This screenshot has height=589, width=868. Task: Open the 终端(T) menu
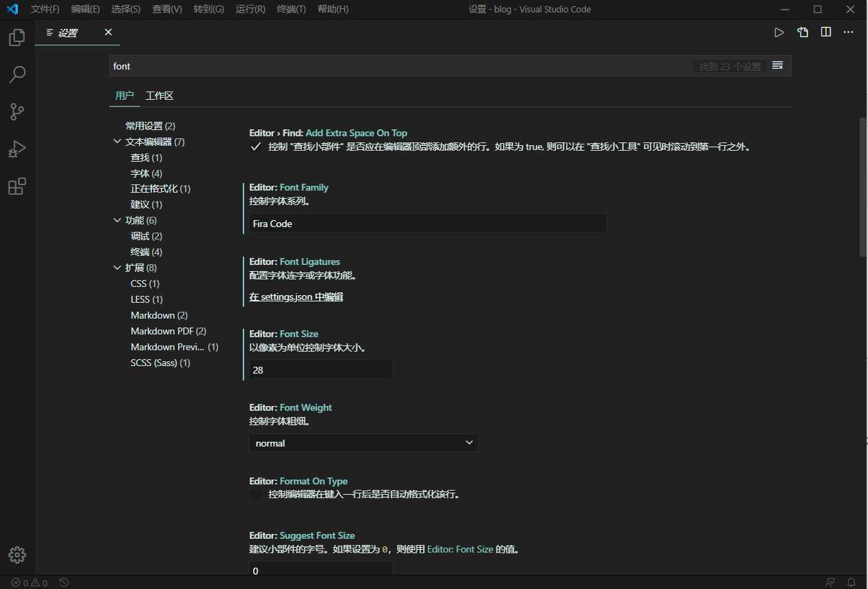[292, 10]
